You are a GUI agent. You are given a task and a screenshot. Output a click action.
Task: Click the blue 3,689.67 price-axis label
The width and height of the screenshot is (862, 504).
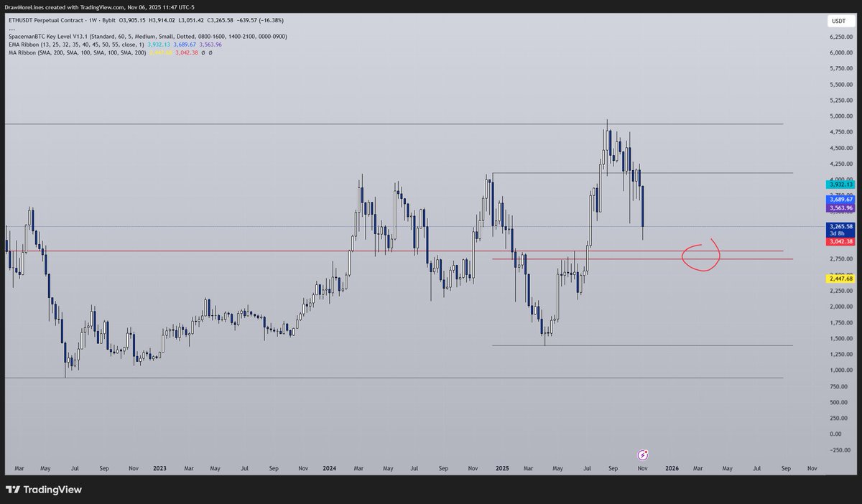tap(840, 200)
